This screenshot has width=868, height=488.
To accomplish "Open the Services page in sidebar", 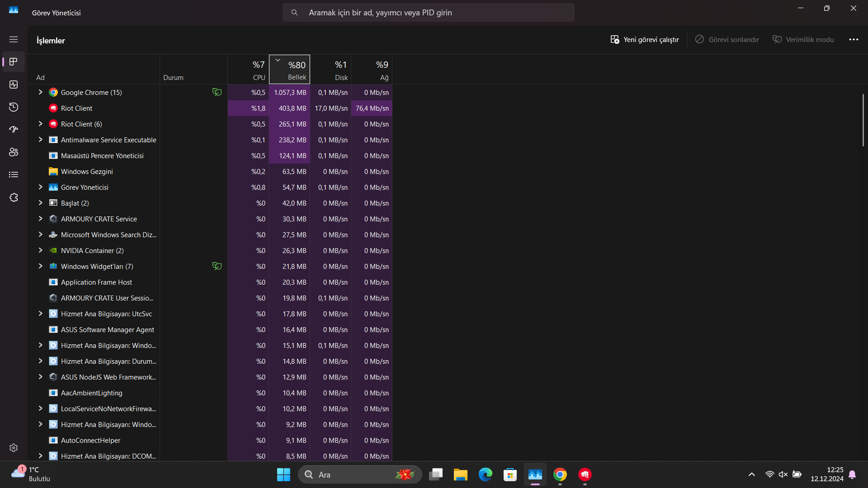I will 14,197.
